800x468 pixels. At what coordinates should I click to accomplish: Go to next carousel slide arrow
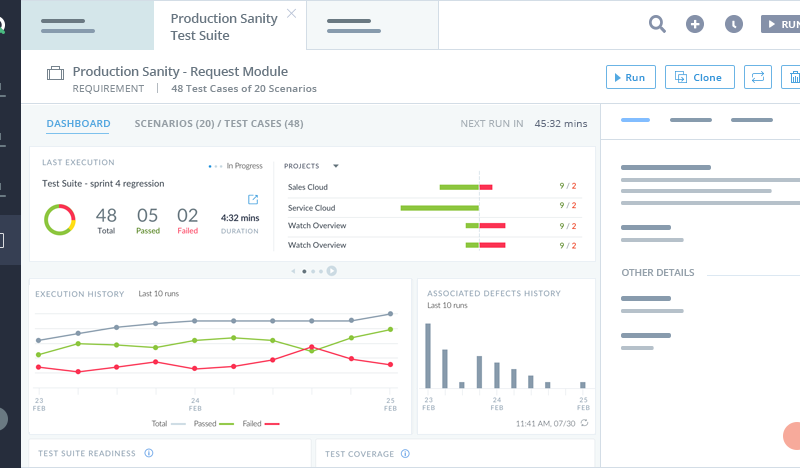point(332,270)
